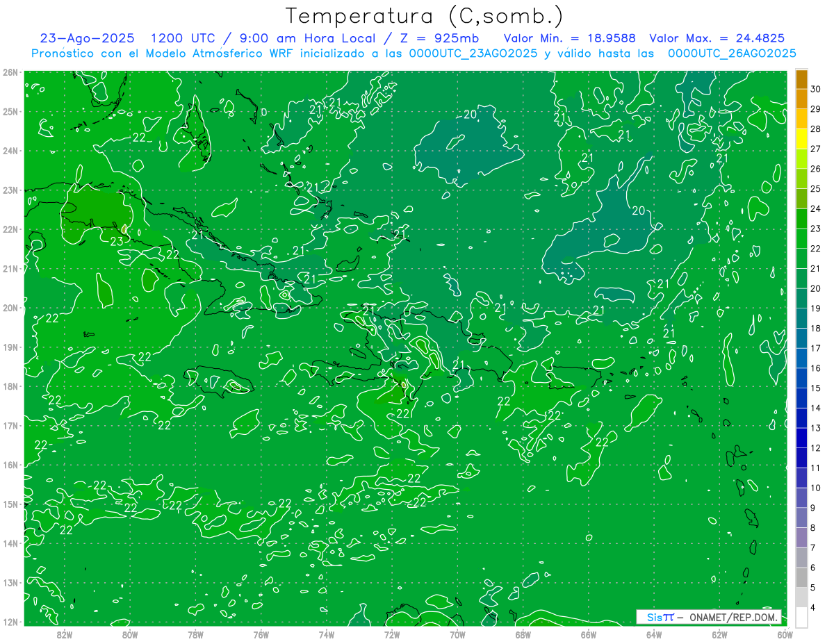The width and height of the screenshot is (834, 644).
Task: Click the '9:00 am Hora Local' text
Action: [x=307, y=38]
